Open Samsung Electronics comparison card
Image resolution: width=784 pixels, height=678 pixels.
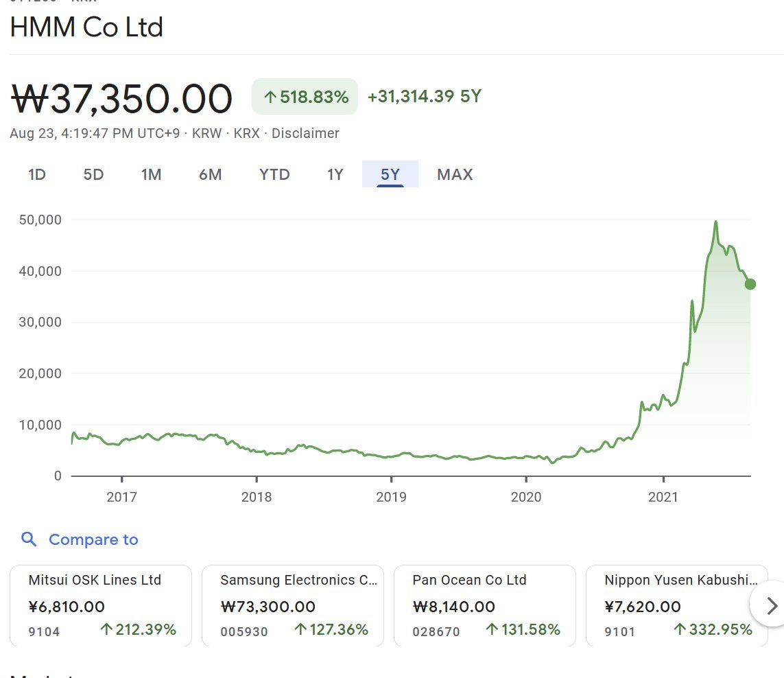(x=292, y=605)
